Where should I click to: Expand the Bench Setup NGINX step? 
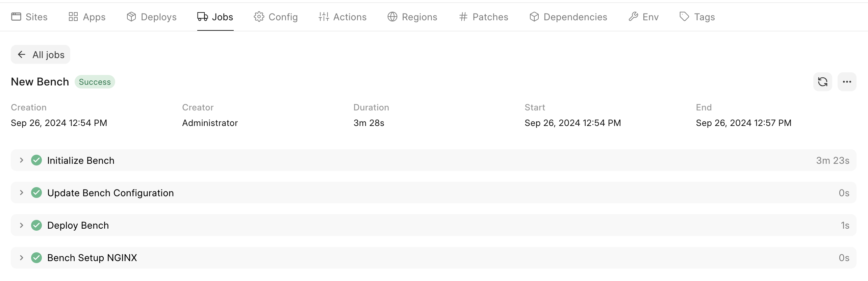pos(21,258)
